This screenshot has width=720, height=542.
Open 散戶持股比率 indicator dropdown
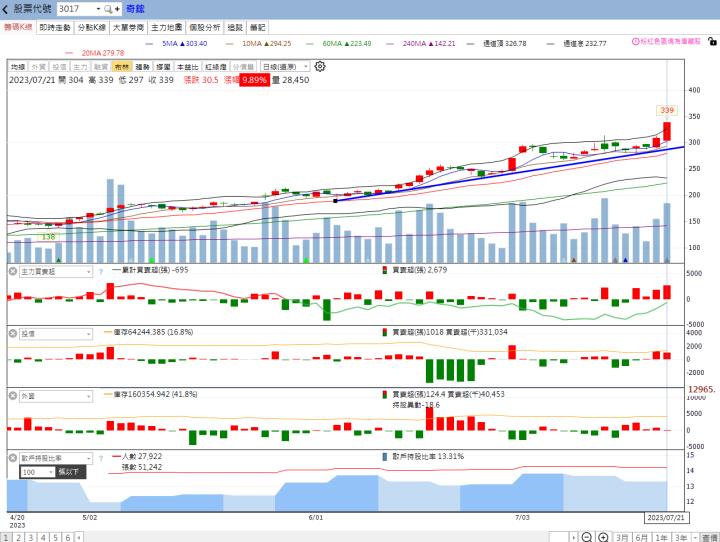56,458
